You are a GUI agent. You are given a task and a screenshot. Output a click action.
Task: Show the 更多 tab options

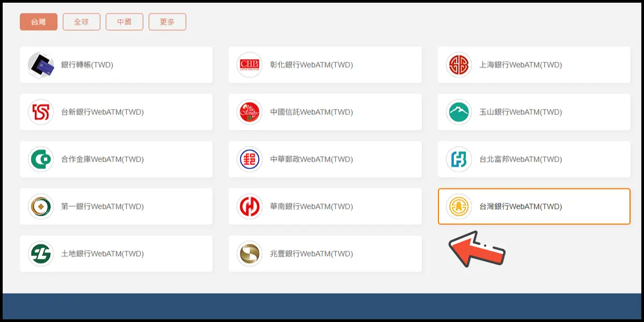tap(167, 22)
